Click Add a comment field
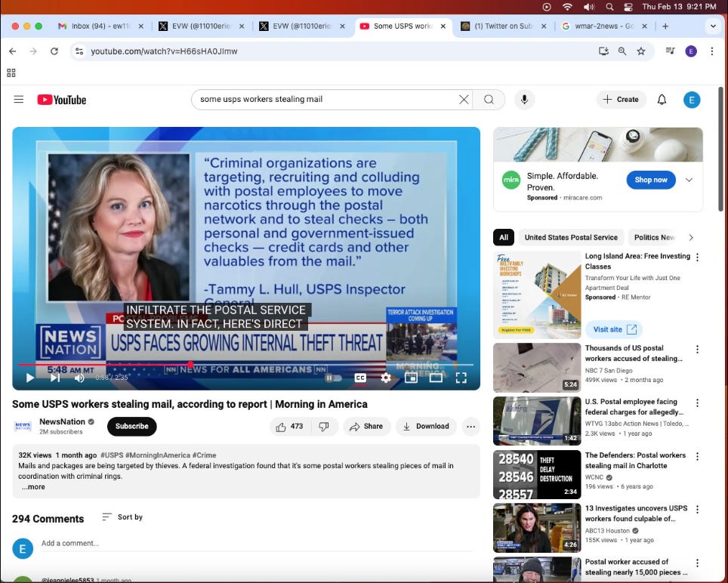This screenshot has width=728, height=583. coord(258,544)
